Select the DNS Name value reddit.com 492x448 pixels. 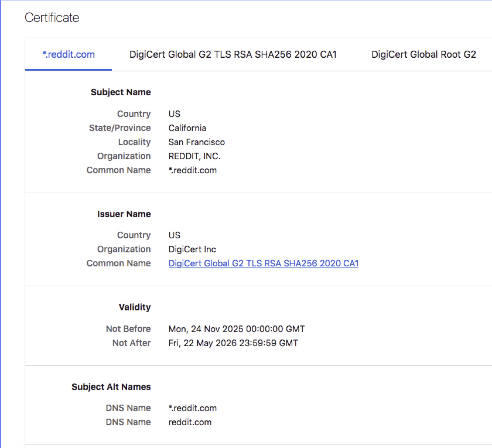(190, 422)
